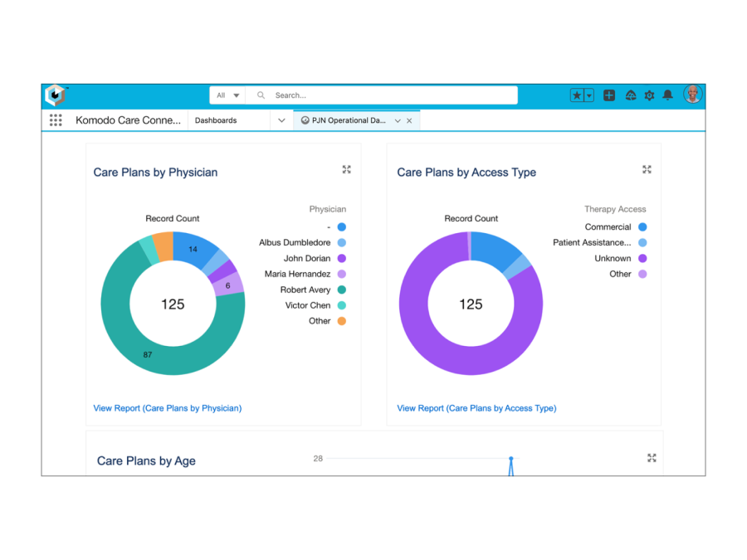Viewport: 747px width, 560px height.
Task: Click the Robert Avery legend color dot
Action: 342,290
